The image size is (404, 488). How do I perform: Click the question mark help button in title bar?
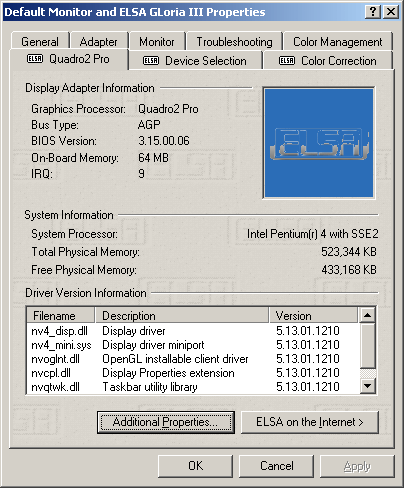[373, 12]
